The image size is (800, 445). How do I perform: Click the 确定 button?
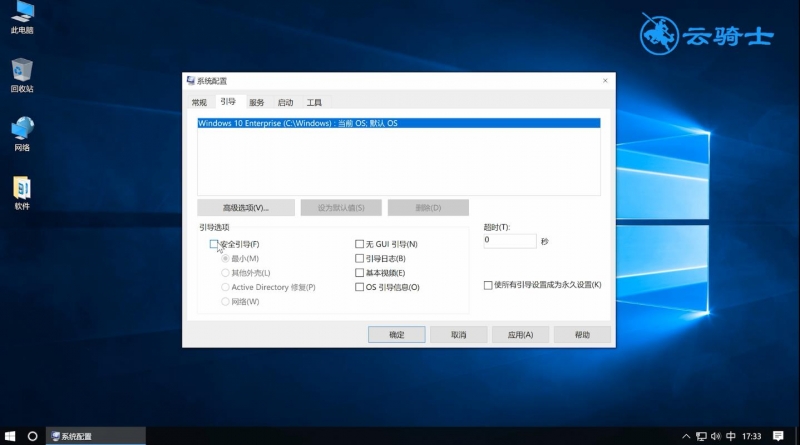396,335
